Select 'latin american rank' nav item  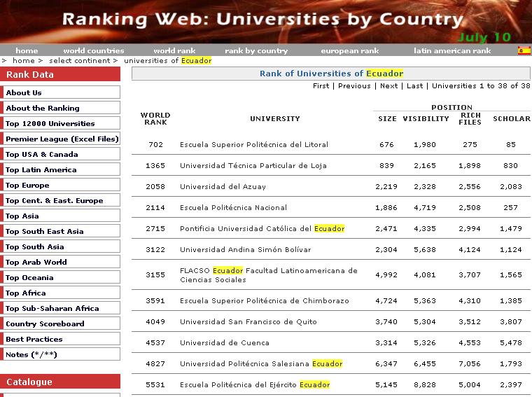pyautogui.click(x=451, y=50)
